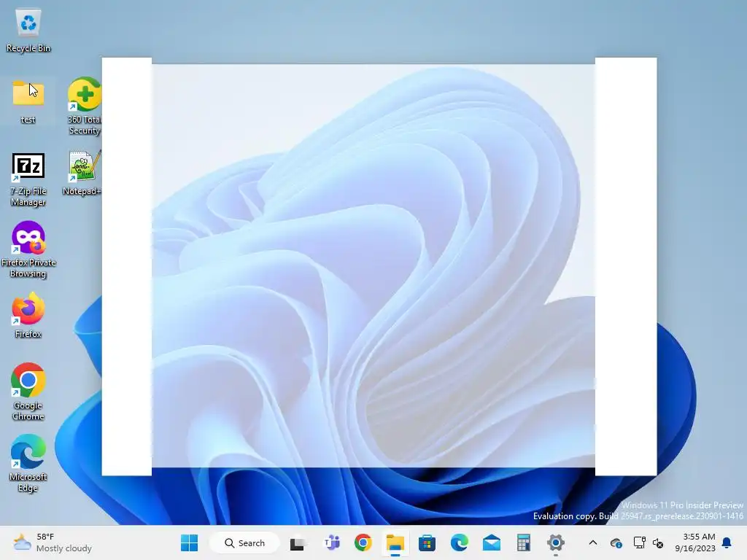747x560 pixels.
Task: Select the 7-Zip File Manager shortcut
Action: pyautogui.click(x=28, y=179)
